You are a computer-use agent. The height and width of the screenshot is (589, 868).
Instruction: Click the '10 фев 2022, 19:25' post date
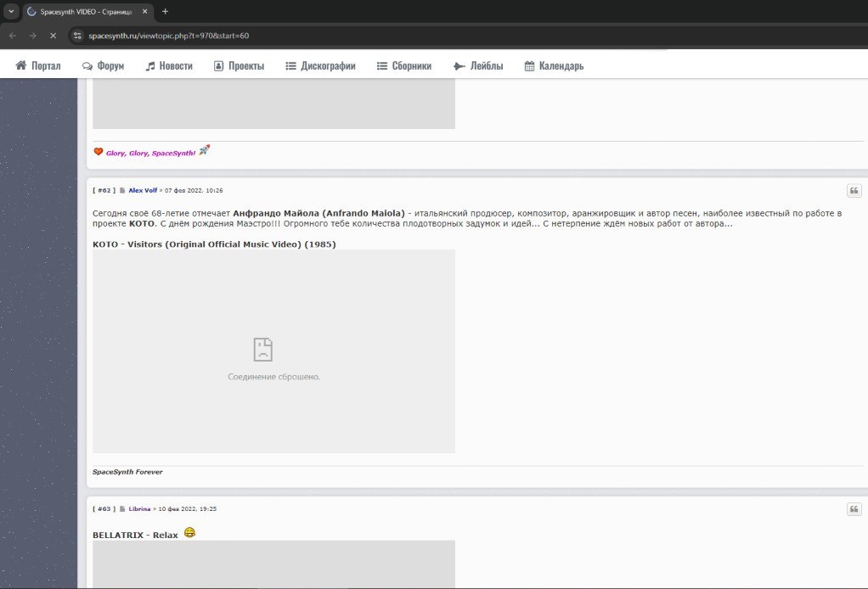[x=187, y=509]
